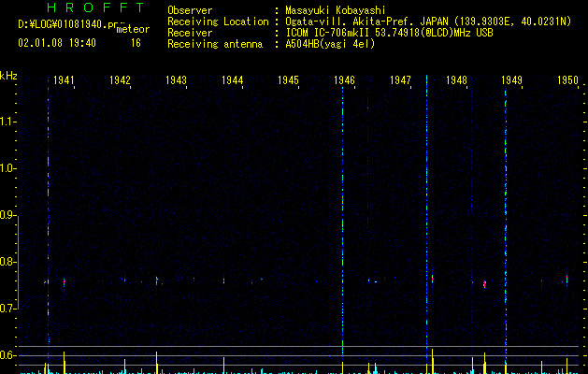Click the ICOM IC-706mkII receiver value
The width and height of the screenshot is (588, 374).
click(389, 33)
